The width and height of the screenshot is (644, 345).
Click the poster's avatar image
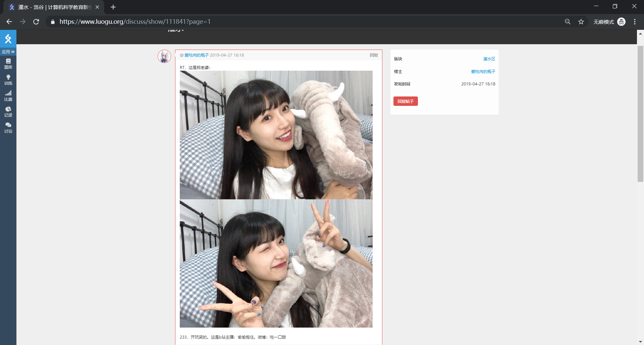(x=164, y=56)
